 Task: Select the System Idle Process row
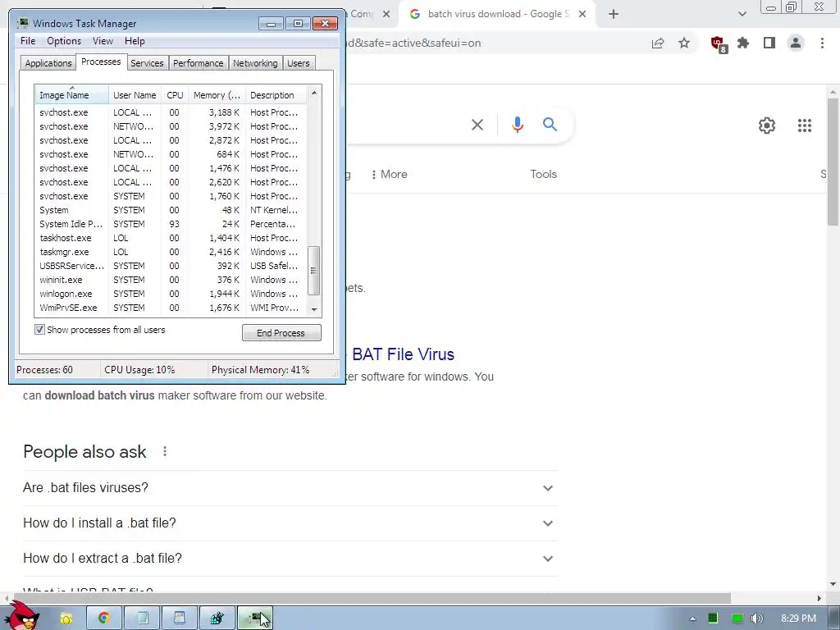(x=171, y=224)
